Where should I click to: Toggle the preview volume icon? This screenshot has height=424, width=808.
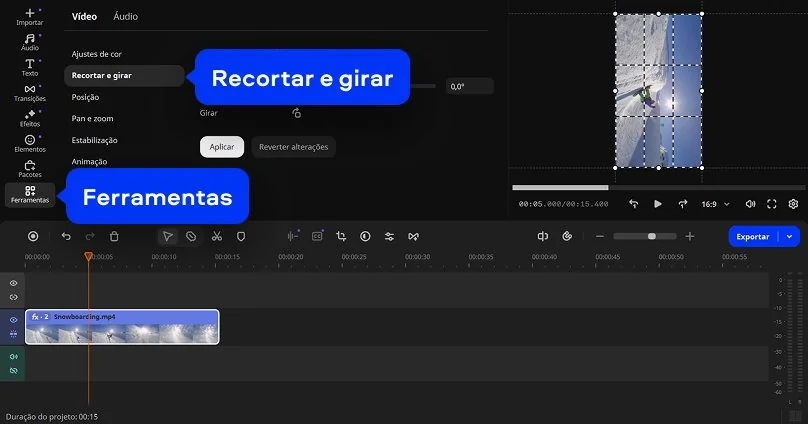click(x=750, y=204)
